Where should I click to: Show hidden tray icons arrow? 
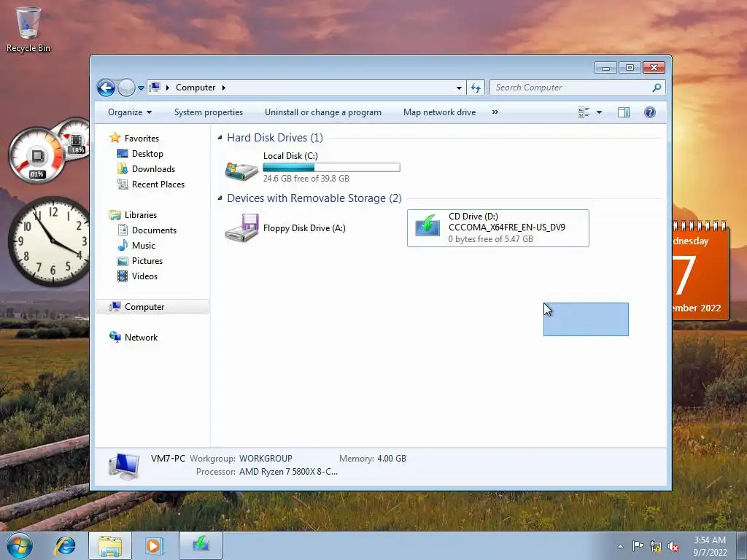coord(620,546)
